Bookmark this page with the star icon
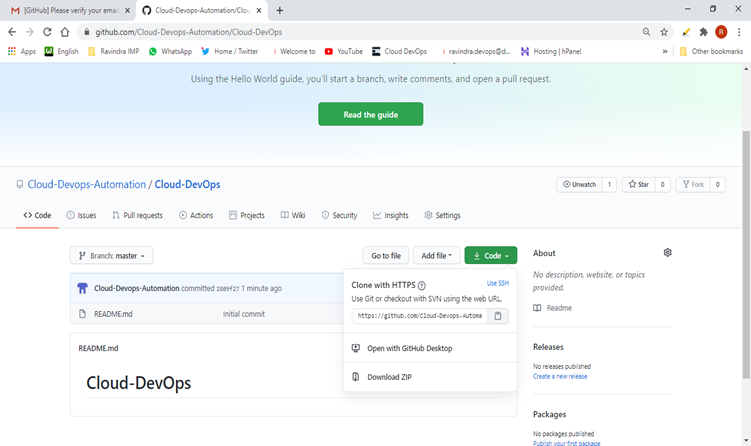The height and width of the screenshot is (446, 751). (664, 32)
